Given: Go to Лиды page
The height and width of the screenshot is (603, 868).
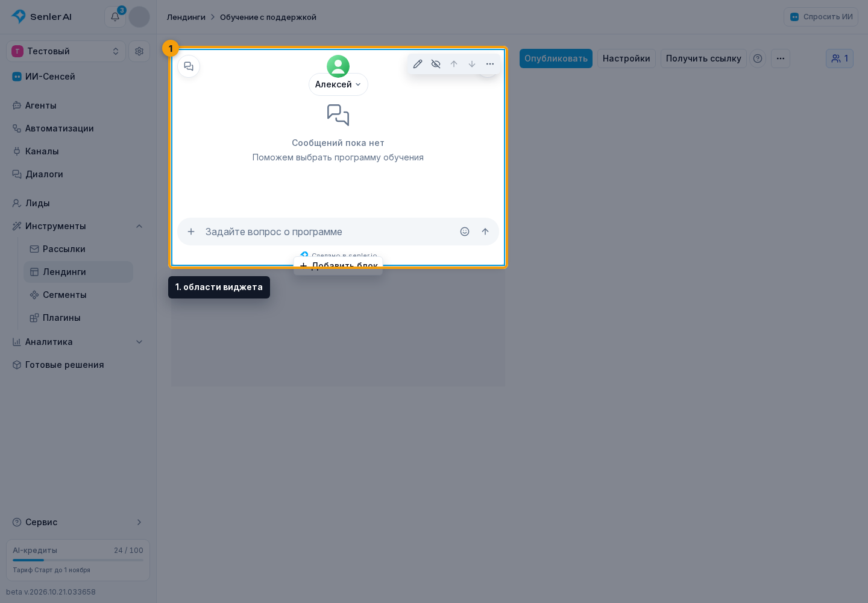Looking at the screenshot, I should coord(78,203).
